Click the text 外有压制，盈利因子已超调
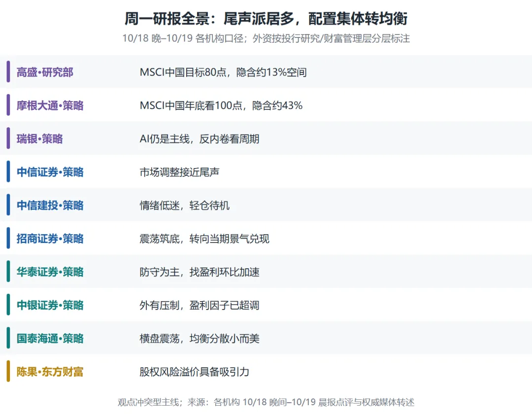 point(199,305)
